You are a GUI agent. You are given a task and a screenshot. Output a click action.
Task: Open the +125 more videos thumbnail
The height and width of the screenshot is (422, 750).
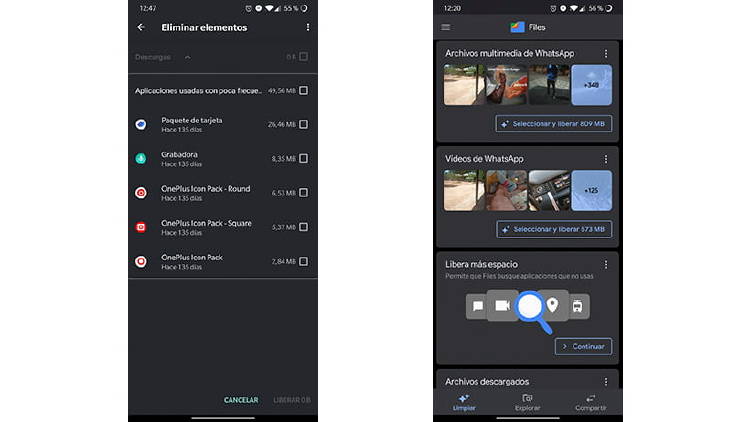pos(592,190)
